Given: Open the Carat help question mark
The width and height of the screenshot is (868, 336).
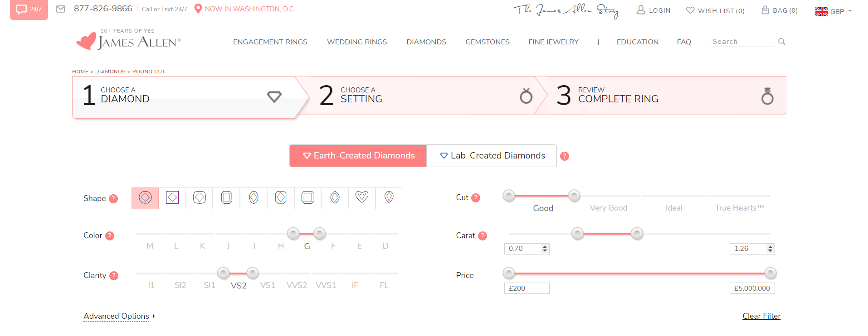Looking at the screenshot, I should click(x=483, y=236).
